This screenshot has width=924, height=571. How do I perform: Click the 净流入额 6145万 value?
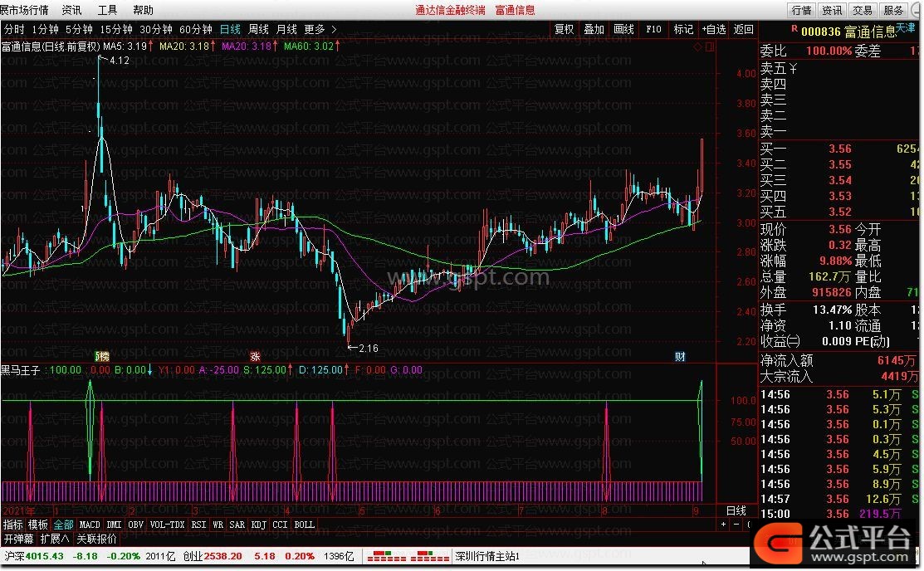[x=897, y=360]
